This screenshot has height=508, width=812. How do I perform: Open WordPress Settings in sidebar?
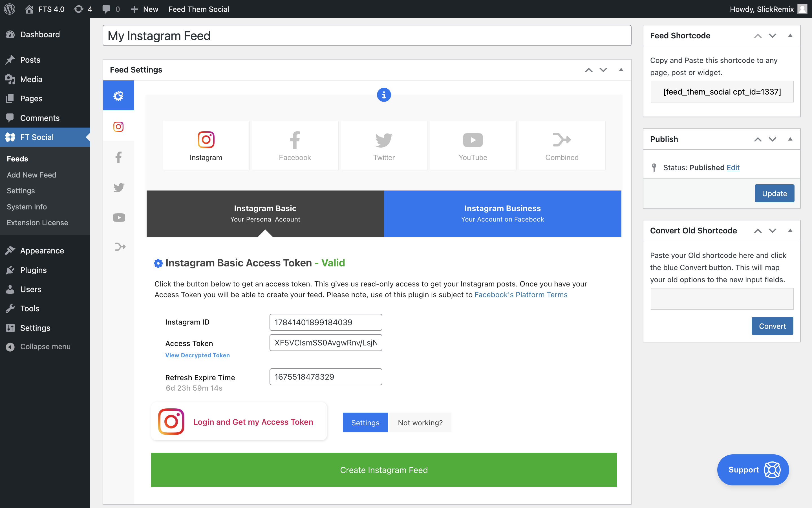point(45,328)
